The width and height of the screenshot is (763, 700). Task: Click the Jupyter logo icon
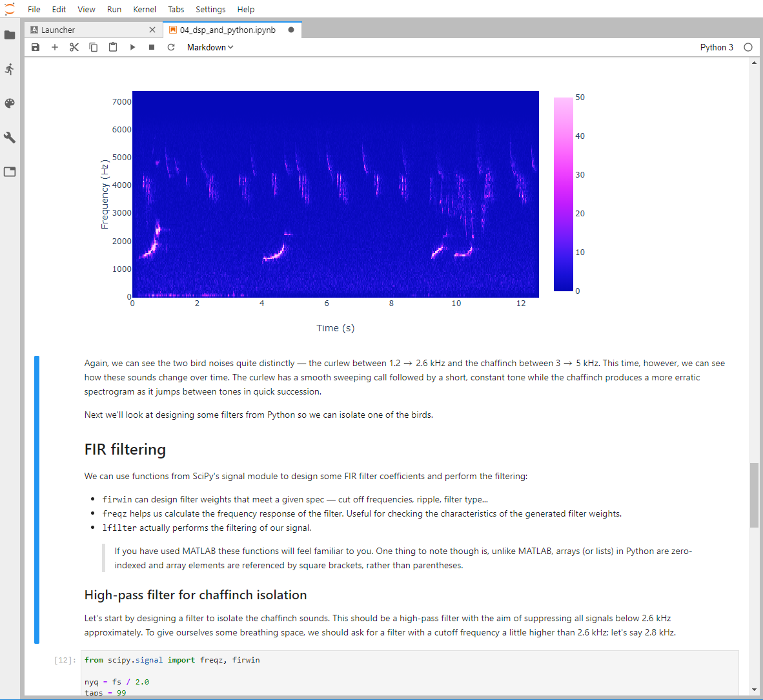[x=9, y=9]
